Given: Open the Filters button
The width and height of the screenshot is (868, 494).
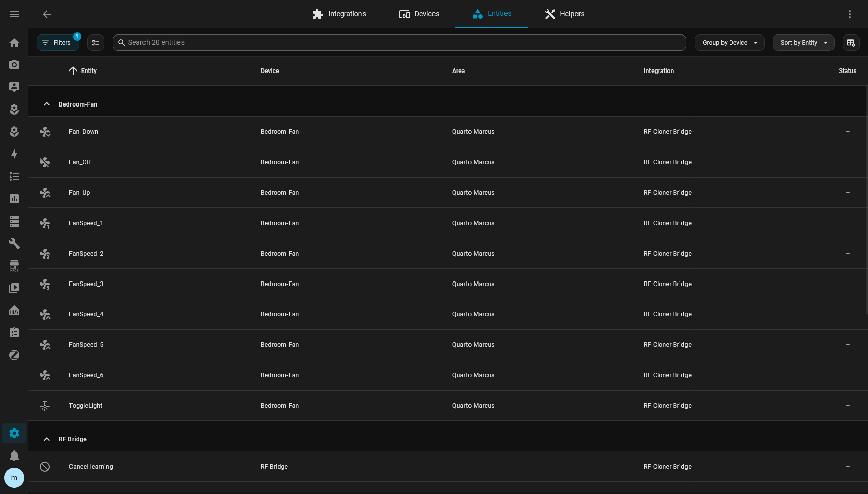Looking at the screenshot, I should [x=57, y=43].
